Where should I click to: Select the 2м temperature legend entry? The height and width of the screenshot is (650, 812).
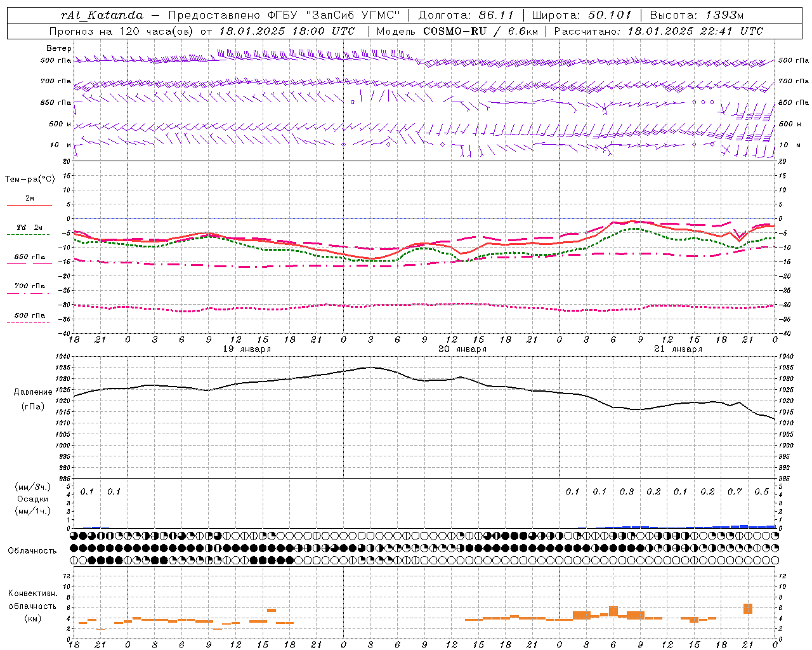click(30, 199)
